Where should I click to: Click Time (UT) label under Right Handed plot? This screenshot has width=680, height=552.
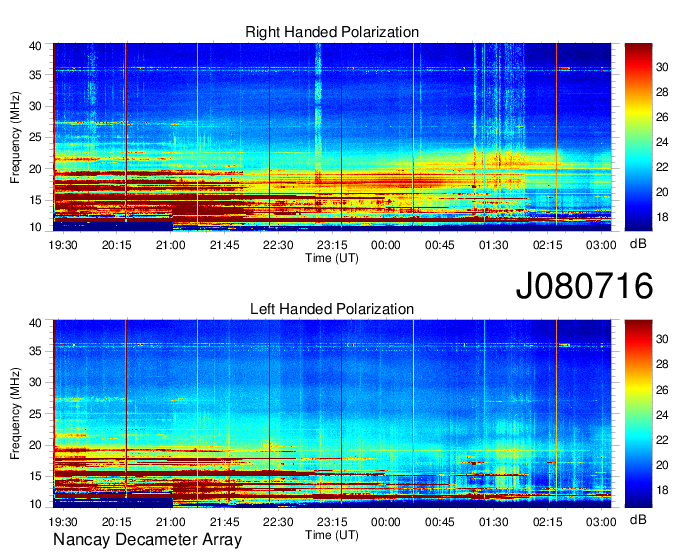pyautogui.click(x=332, y=258)
